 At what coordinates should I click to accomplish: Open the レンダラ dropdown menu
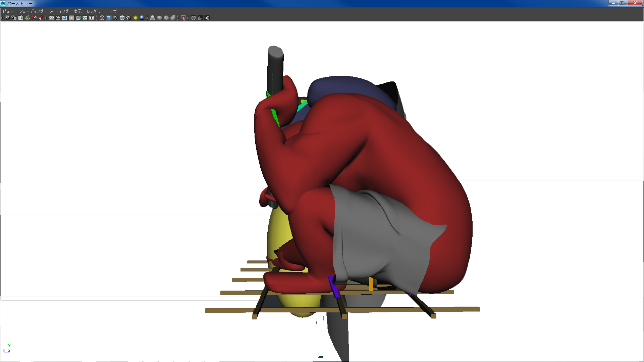click(94, 11)
